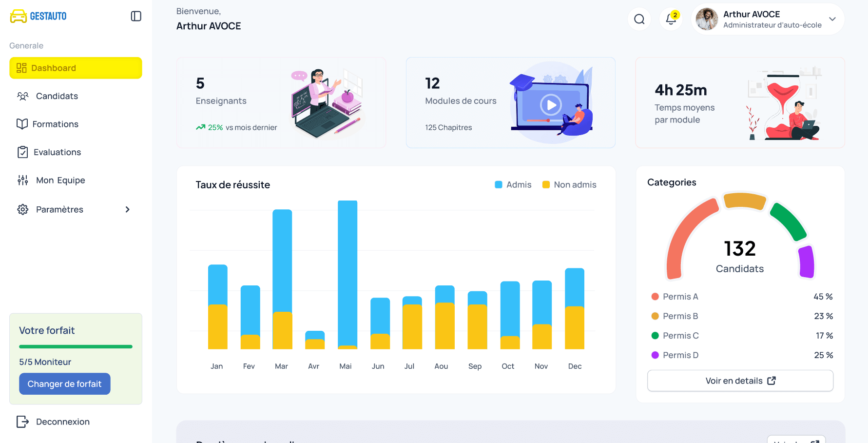The height and width of the screenshot is (443, 868).
Task: Click the notifications bell icon
Action: point(670,20)
